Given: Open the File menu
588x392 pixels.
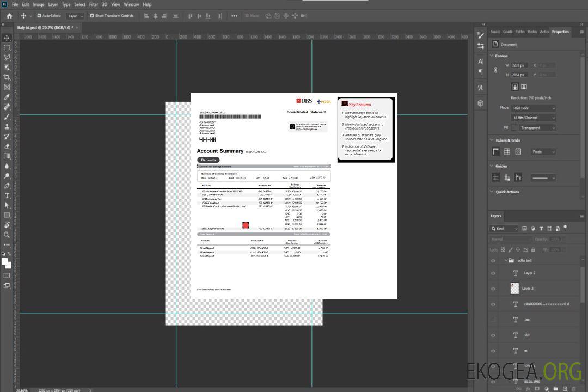Looking at the screenshot, I should point(15,4).
